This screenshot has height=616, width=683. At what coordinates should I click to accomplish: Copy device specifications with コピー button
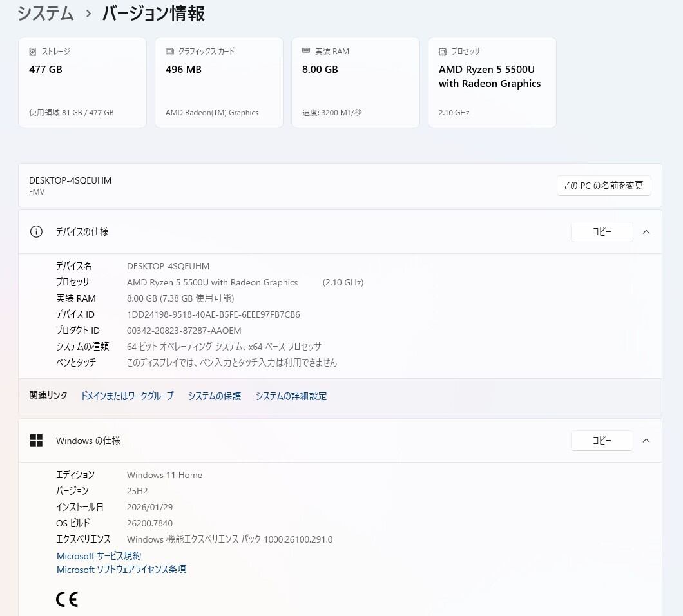pos(602,232)
